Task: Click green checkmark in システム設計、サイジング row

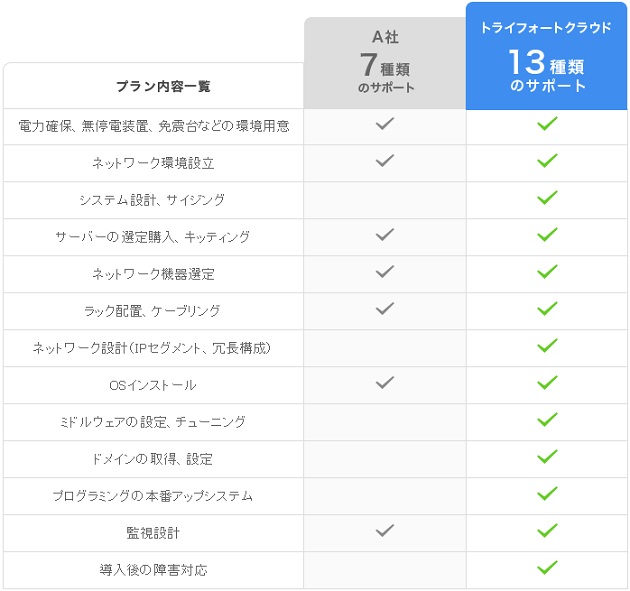Action: tap(547, 197)
